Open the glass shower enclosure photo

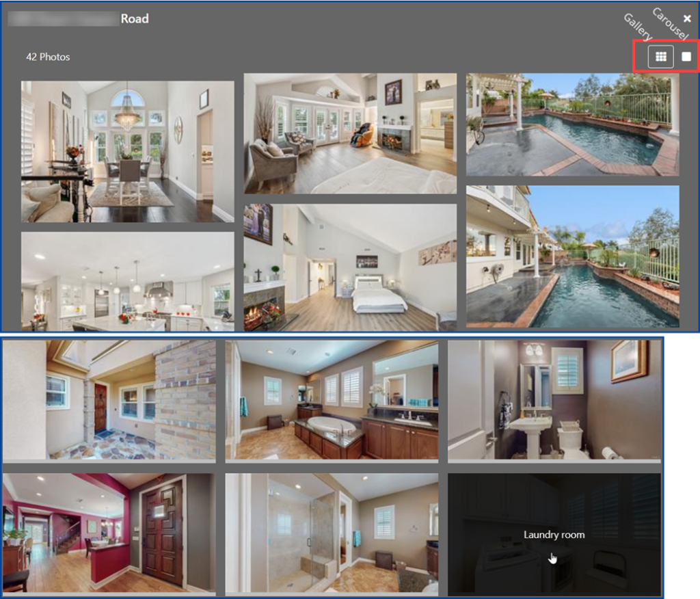[x=332, y=533]
